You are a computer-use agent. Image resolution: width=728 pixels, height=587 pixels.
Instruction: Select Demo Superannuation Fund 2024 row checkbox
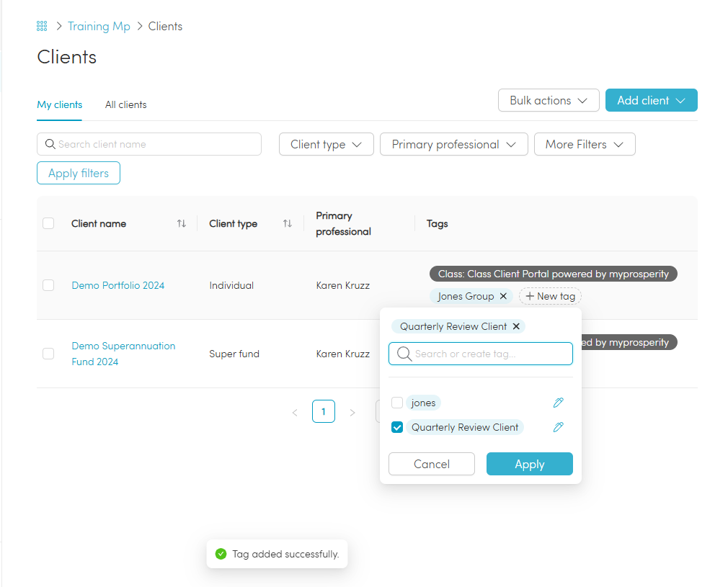(x=48, y=354)
